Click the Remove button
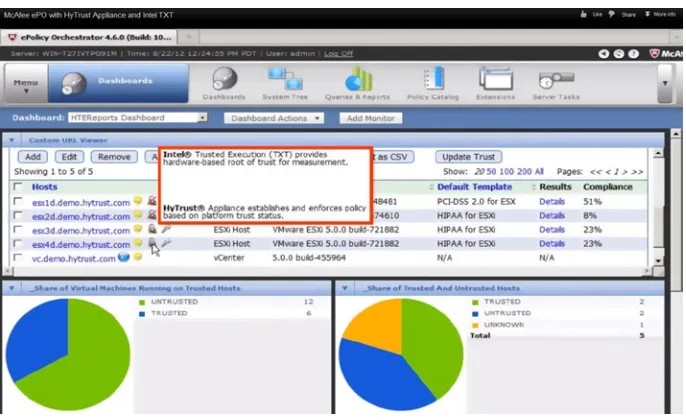The width and height of the screenshot is (686, 420). pos(114,157)
